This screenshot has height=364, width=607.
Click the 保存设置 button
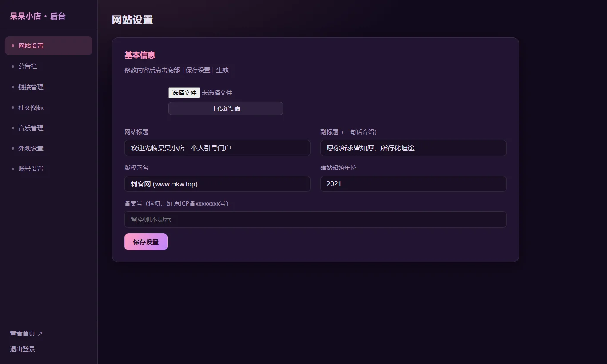click(146, 242)
